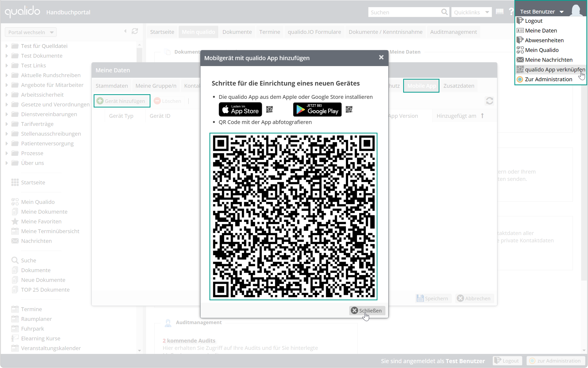The width and height of the screenshot is (588, 368).
Task: Open the Stammdaten tab
Action: click(111, 86)
